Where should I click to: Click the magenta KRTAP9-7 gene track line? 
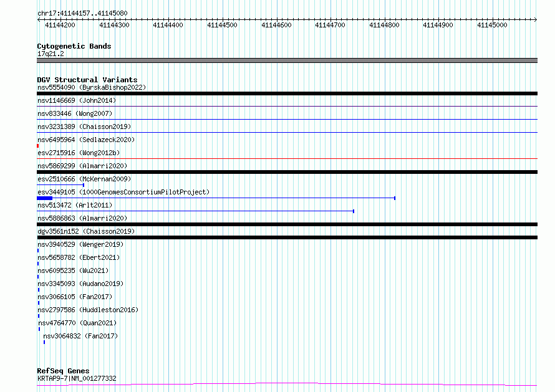click(287, 385)
